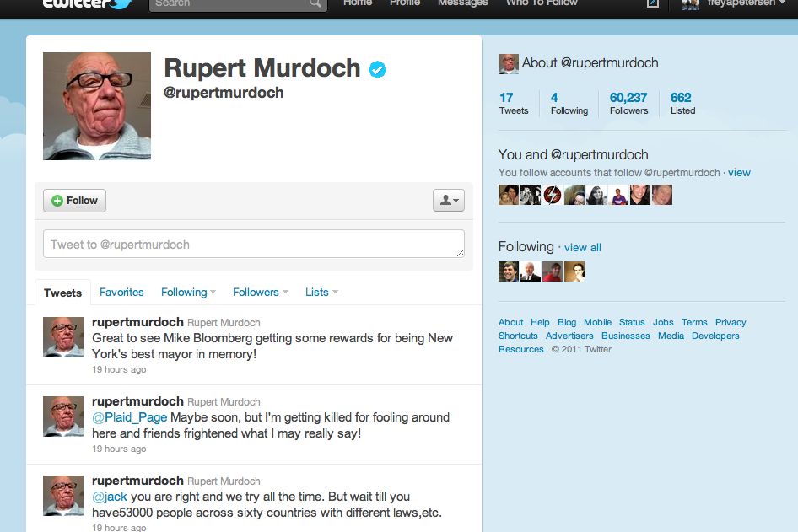This screenshot has width=798, height=532.
Task: Open the Shortcuts footer link
Action: tap(518, 336)
